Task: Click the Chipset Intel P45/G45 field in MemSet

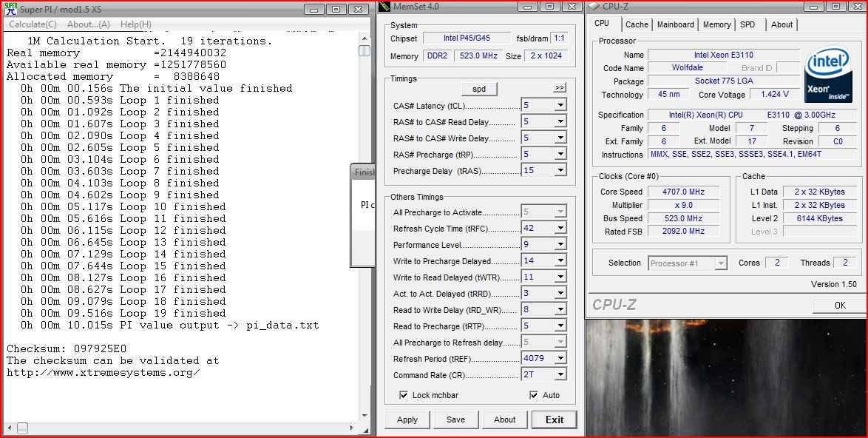Action: click(x=468, y=38)
